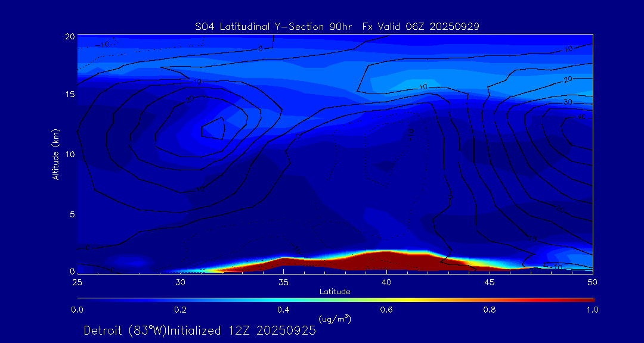Click the colorbar scale label "0.4"
Image resolution: width=644 pixels, height=343 pixels.
(x=283, y=310)
